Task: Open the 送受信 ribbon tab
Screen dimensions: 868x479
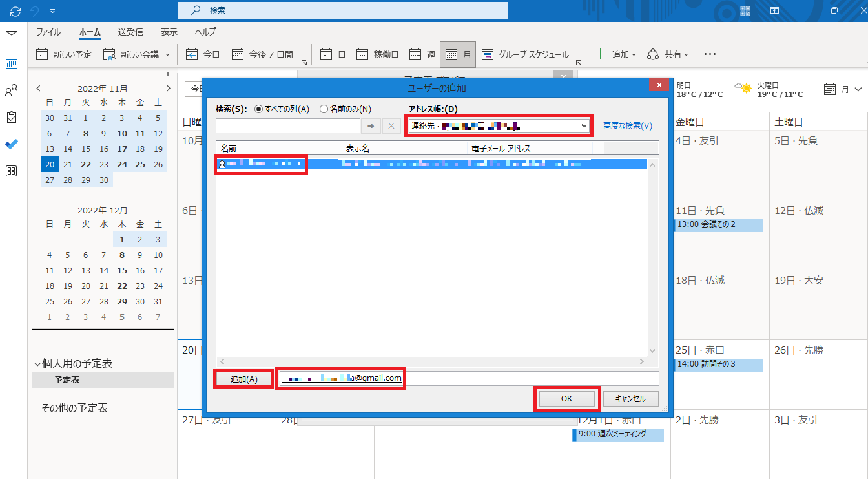Action: [130, 32]
